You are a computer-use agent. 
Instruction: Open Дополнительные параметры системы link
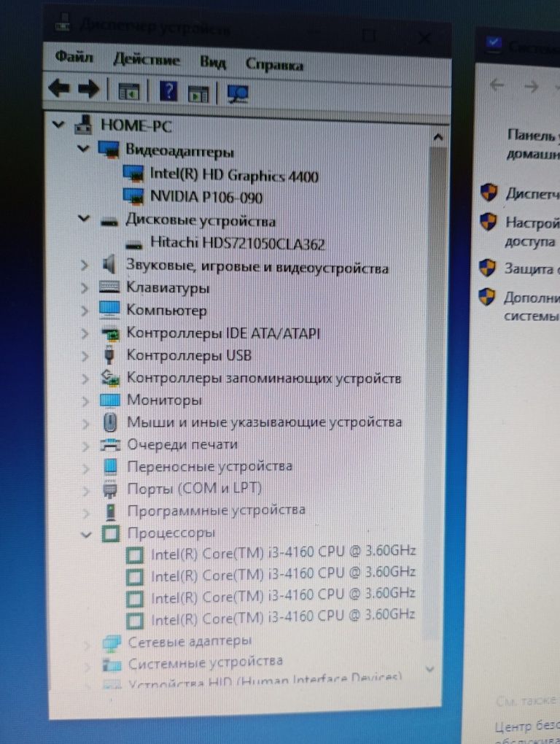tap(531, 306)
